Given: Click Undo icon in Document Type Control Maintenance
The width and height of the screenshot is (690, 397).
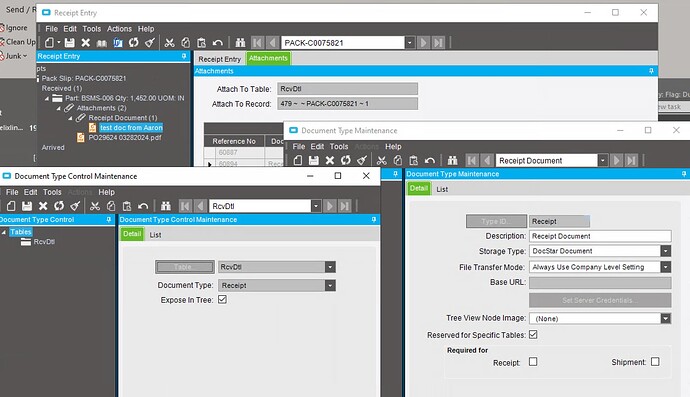Looking at the screenshot, I should (x=143, y=206).
